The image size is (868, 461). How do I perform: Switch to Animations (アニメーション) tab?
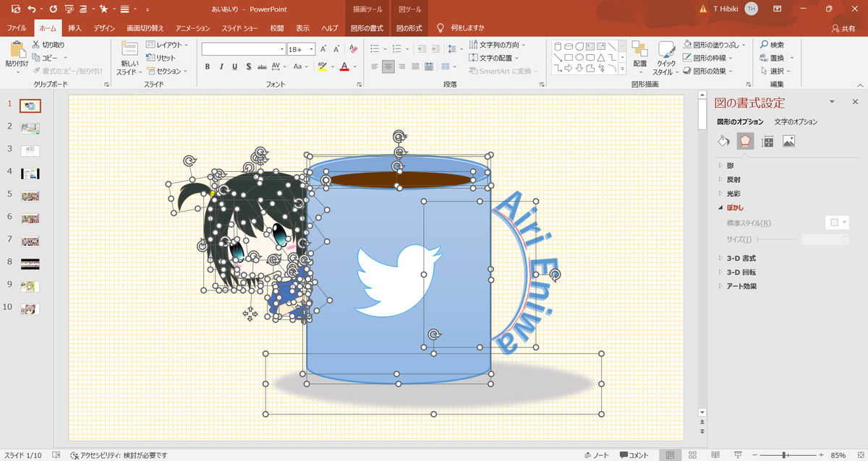pyautogui.click(x=192, y=28)
